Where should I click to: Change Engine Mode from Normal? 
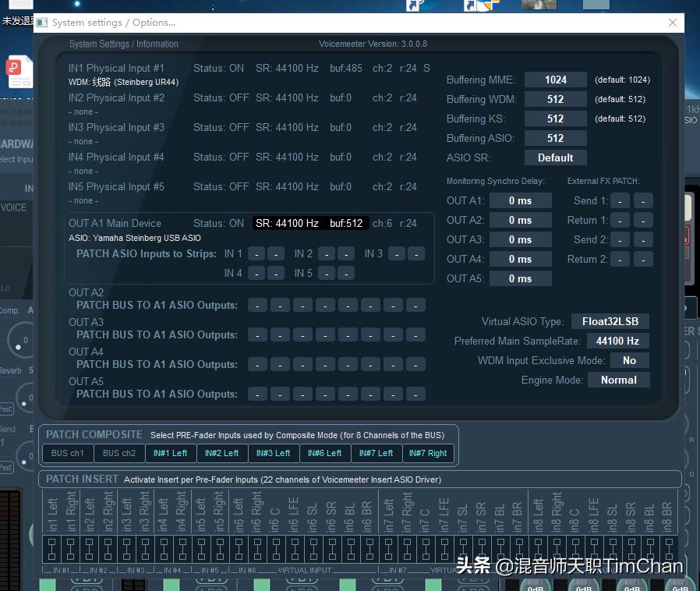pos(618,380)
